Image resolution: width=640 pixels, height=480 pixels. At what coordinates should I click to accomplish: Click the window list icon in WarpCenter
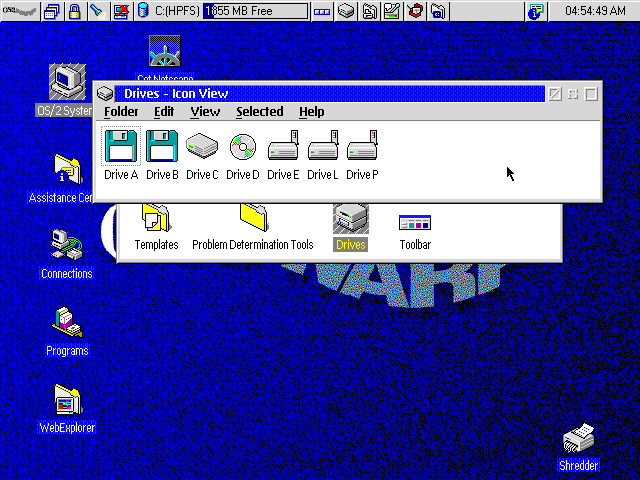[x=52, y=11]
